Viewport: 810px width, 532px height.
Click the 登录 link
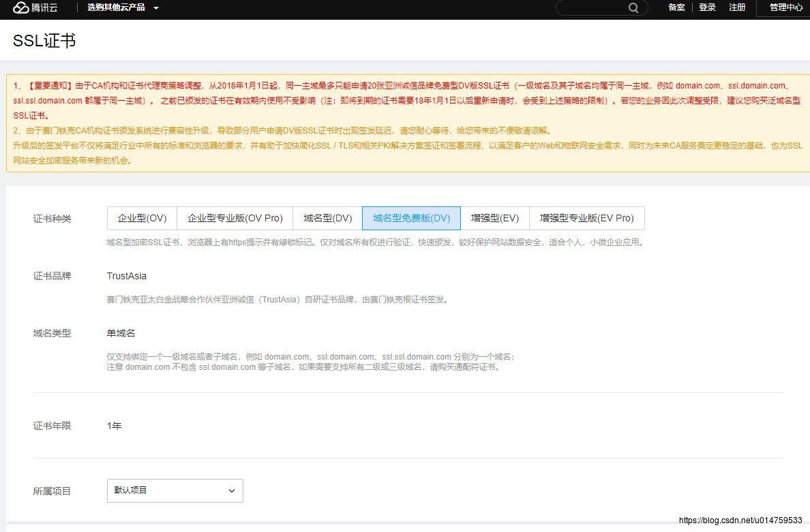[x=707, y=7]
